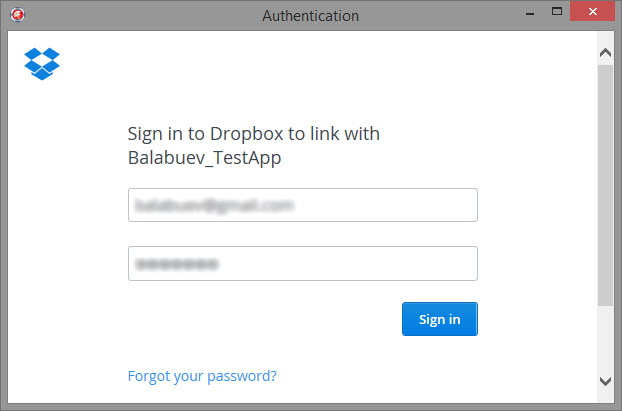
Task: Click the blue Sign in button
Action: click(x=440, y=319)
